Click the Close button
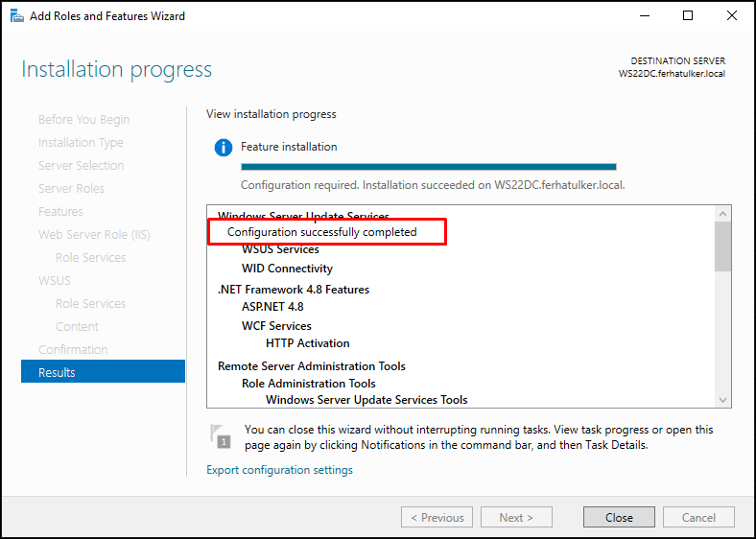The height and width of the screenshot is (539, 756). click(619, 517)
